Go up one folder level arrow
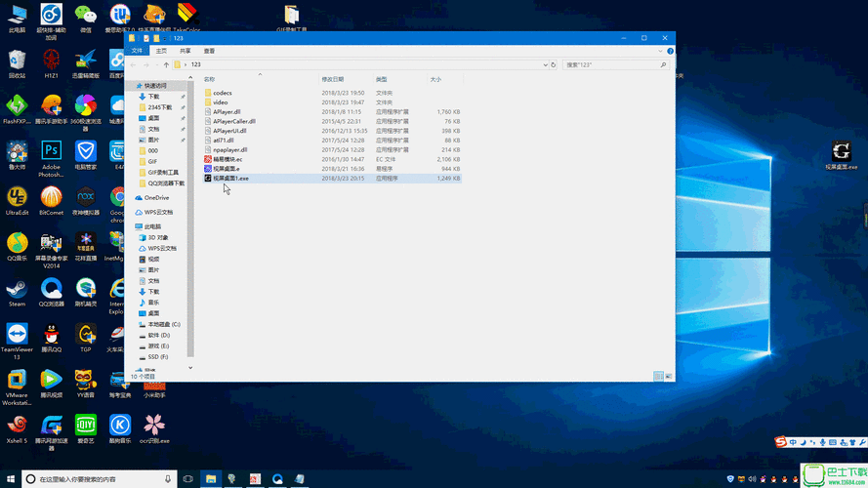 point(166,64)
